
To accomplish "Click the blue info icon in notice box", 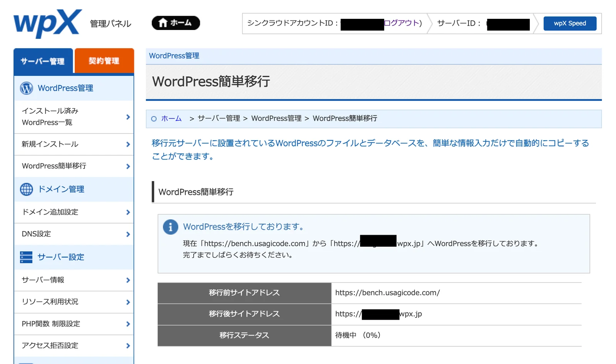I will coord(171,227).
